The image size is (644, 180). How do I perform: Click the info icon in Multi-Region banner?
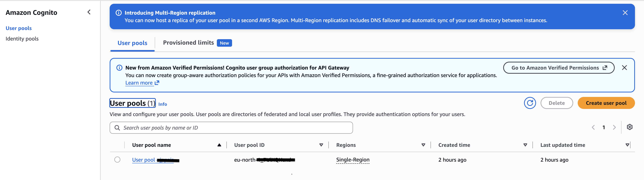pyautogui.click(x=119, y=13)
